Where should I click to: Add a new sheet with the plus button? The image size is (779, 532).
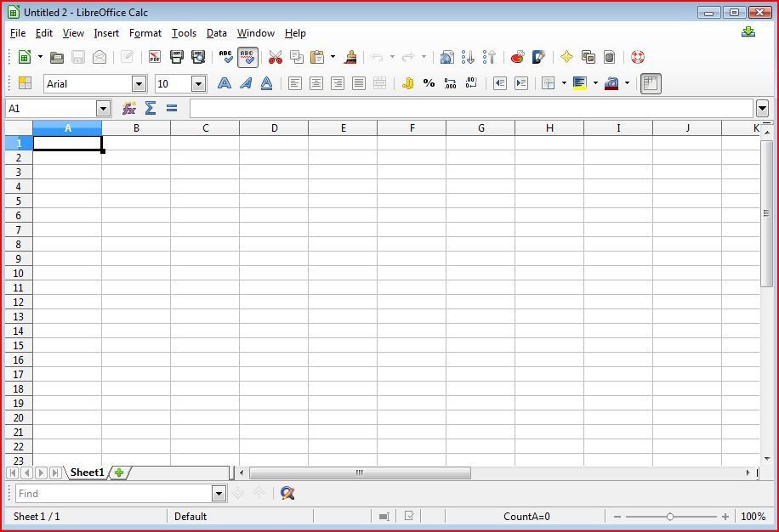point(119,473)
